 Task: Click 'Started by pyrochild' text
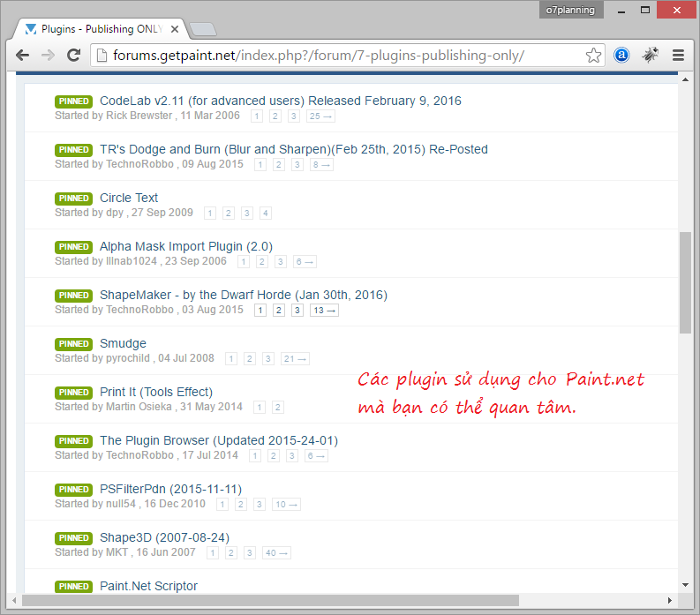click(x=102, y=358)
